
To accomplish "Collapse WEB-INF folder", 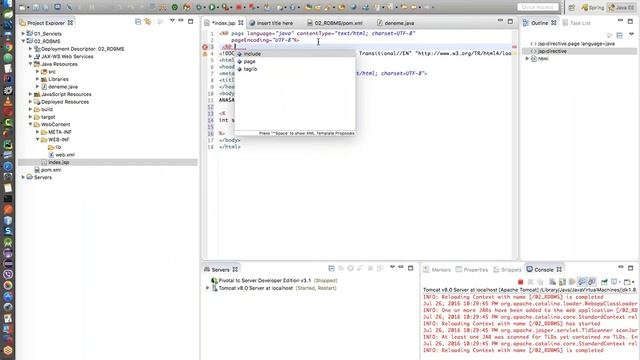I will pyautogui.click(x=37, y=139).
